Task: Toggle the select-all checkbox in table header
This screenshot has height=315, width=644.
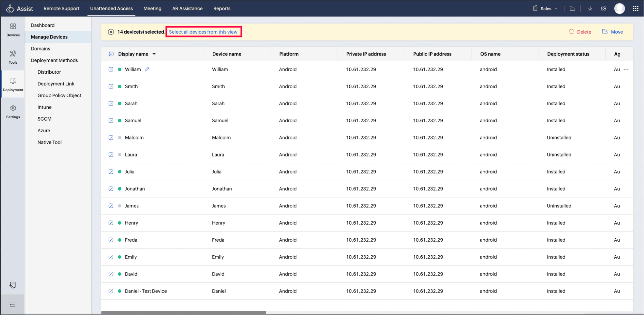Action: (x=111, y=54)
